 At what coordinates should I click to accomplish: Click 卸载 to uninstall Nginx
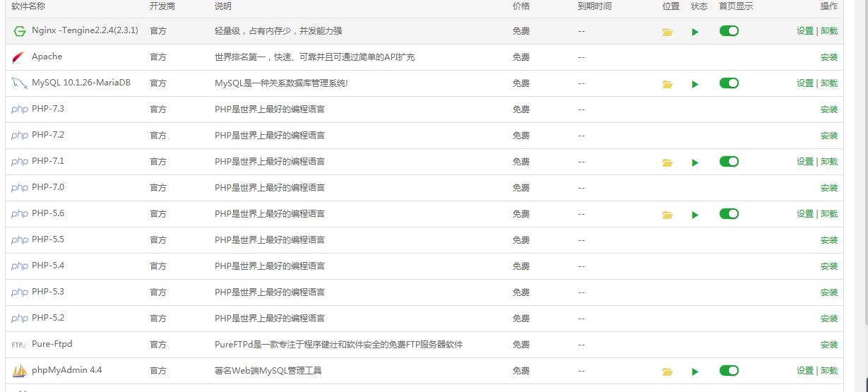pyautogui.click(x=829, y=31)
